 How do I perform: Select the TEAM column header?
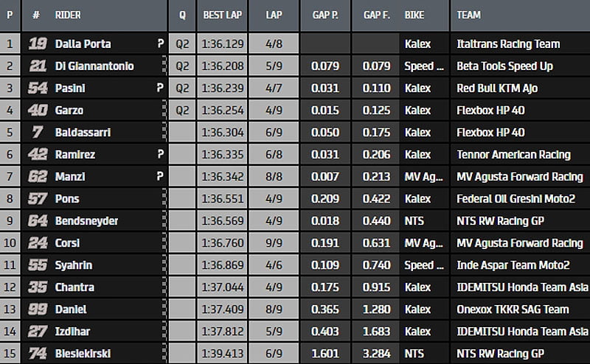tap(469, 15)
